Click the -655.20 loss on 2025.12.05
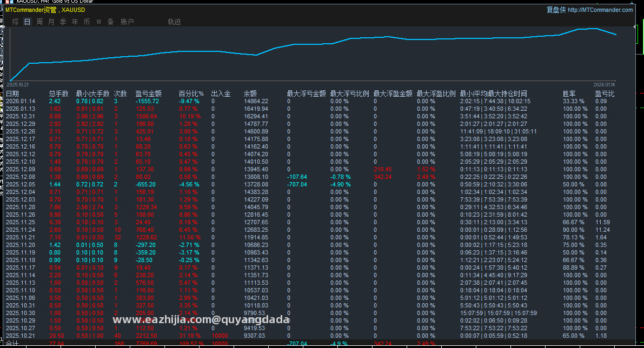The width and height of the screenshot is (644, 348). coord(145,185)
